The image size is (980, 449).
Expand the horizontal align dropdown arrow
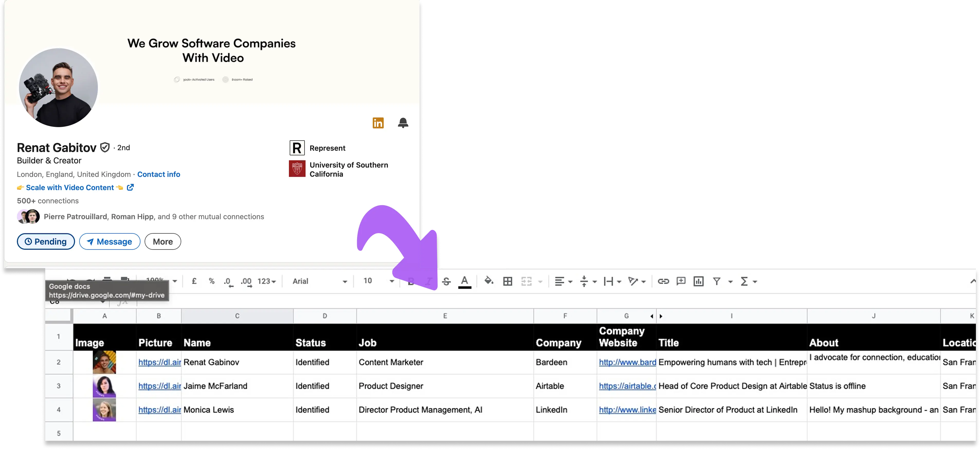pos(570,282)
